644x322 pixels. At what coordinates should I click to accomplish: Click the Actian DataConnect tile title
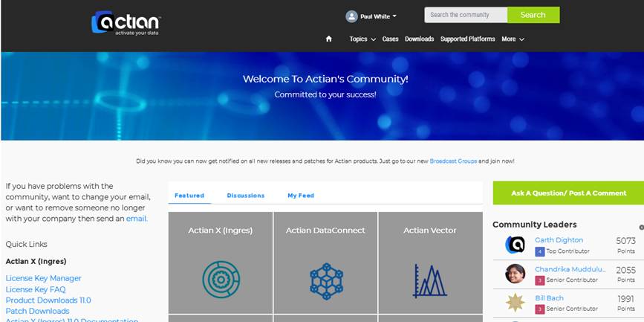coord(325,231)
